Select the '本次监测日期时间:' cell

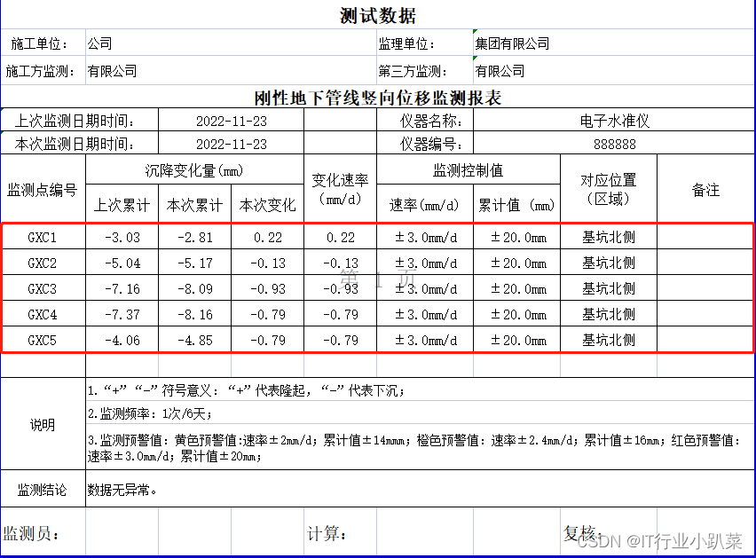point(80,144)
